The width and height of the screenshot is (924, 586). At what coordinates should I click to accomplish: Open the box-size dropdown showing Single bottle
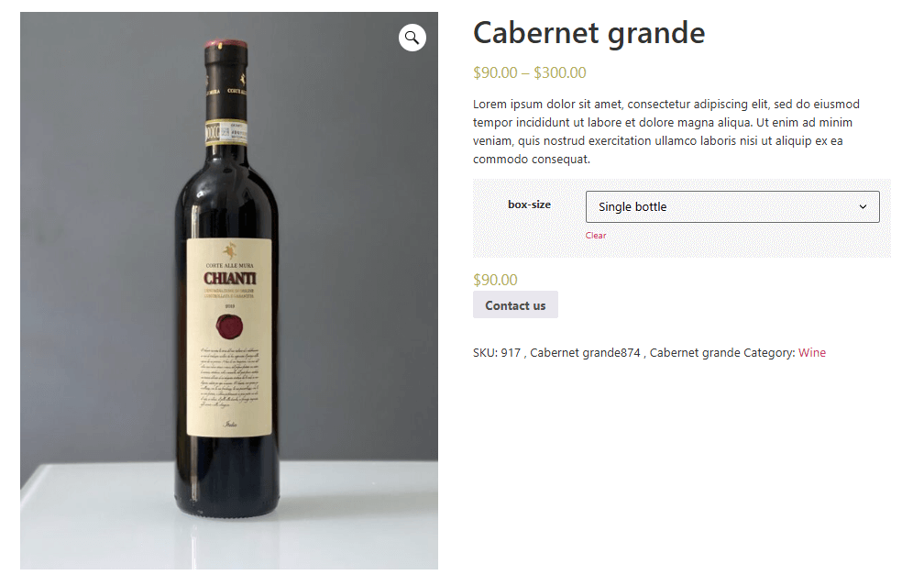point(724,207)
